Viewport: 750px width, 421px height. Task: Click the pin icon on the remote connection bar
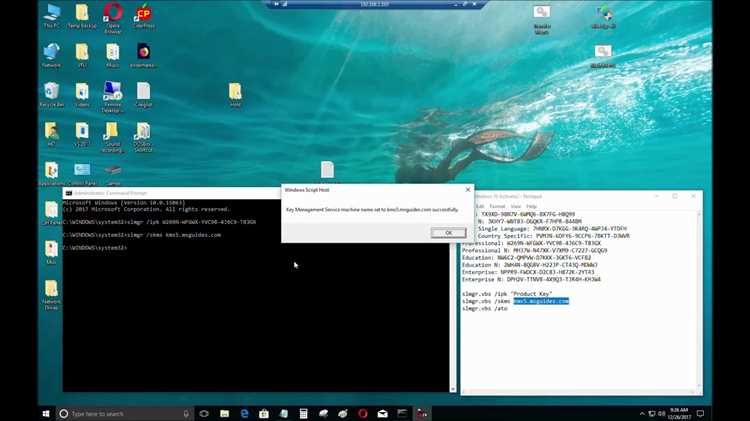point(276,4)
